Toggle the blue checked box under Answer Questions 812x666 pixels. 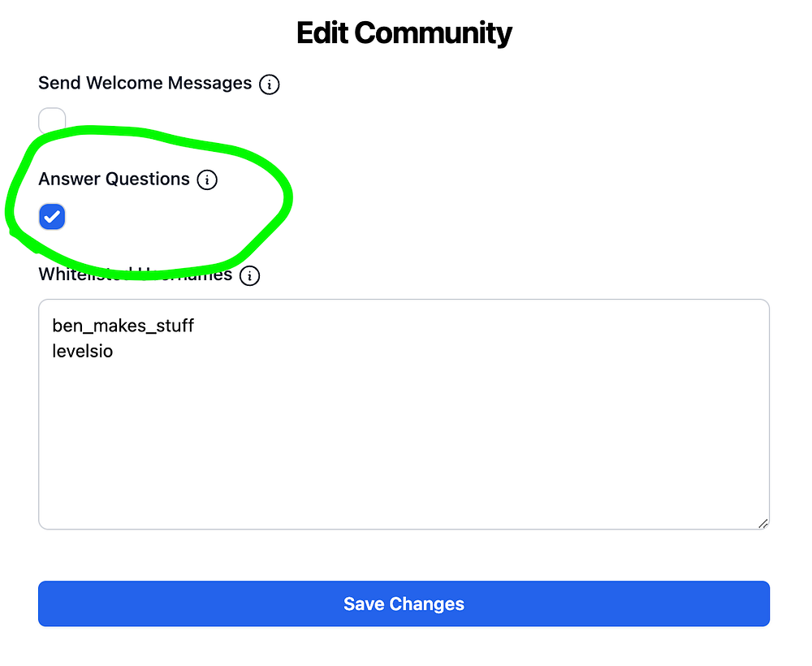pyautogui.click(x=52, y=217)
